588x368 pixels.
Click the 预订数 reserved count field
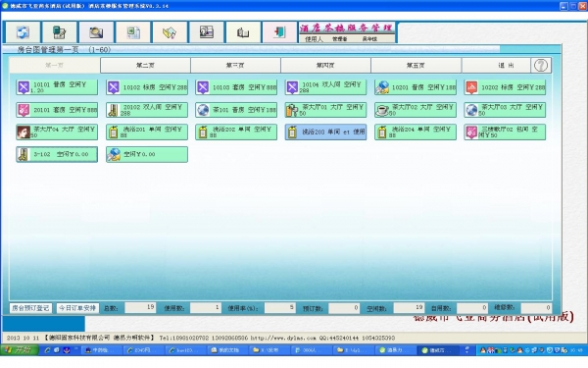(x=344, y=308)
